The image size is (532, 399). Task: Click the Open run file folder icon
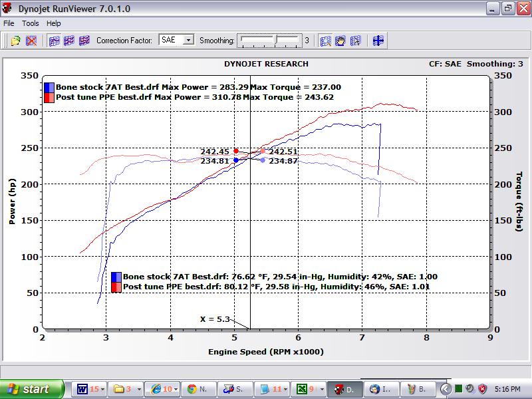[x=15, y=41]
